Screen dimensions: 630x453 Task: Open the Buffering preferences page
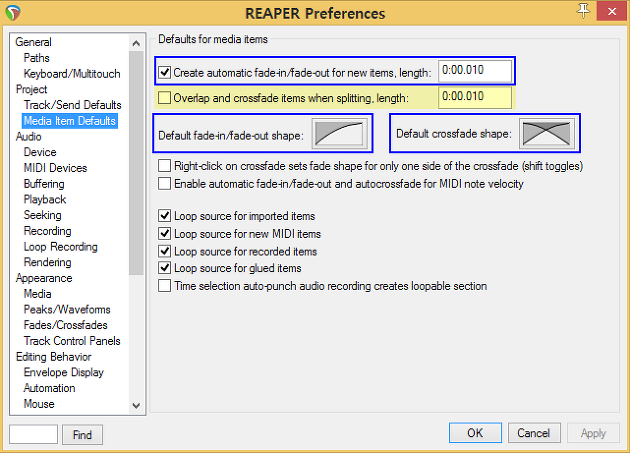coord(44,184)
